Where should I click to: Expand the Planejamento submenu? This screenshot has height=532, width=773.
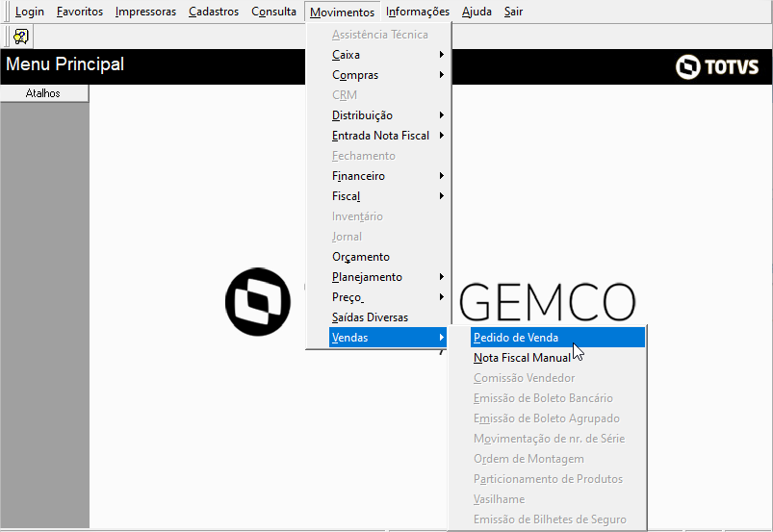click(388, 277)
